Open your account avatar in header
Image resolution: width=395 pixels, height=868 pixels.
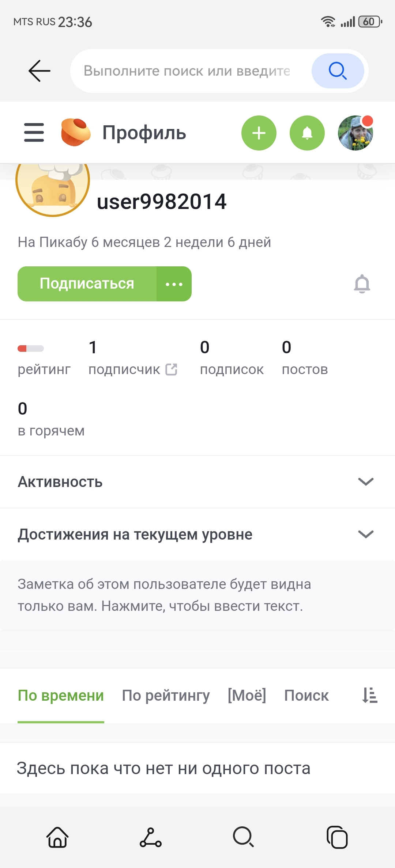(355, 133)
